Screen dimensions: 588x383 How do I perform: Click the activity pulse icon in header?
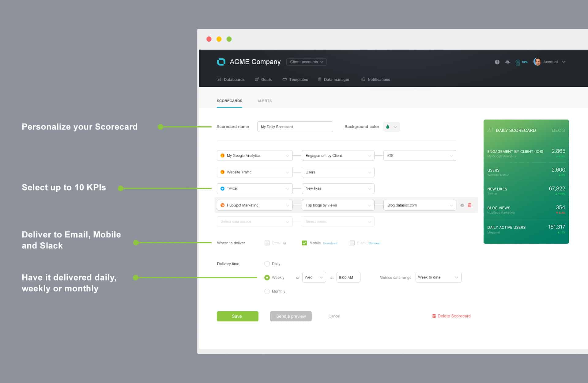click(508, 62)
